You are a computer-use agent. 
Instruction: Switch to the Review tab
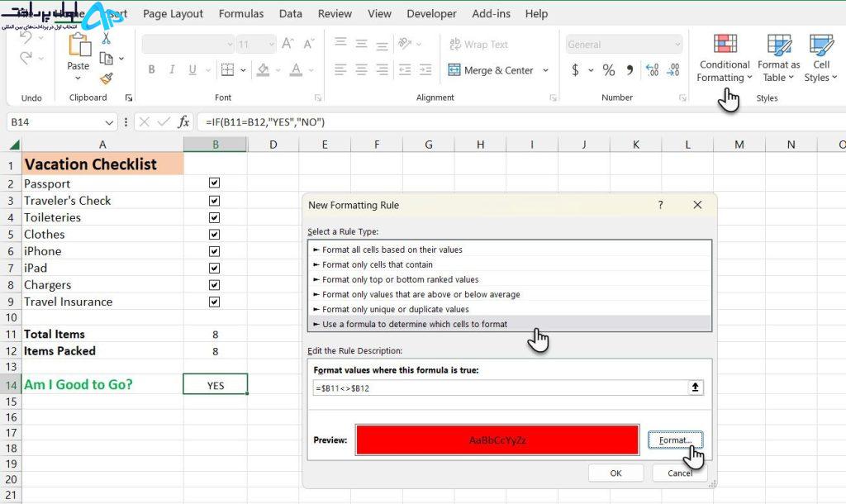click(335, 13)
